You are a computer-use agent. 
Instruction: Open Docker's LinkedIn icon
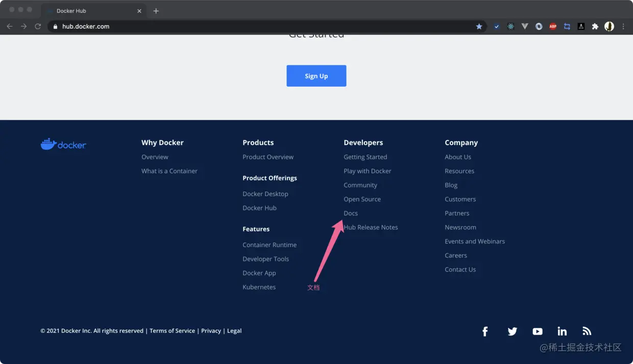tap(562, 331)
